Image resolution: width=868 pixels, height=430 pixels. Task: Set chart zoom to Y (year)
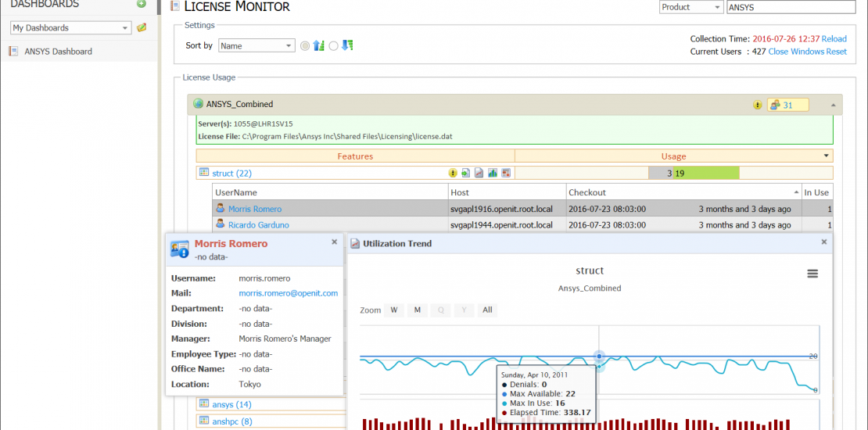[464, 310]
